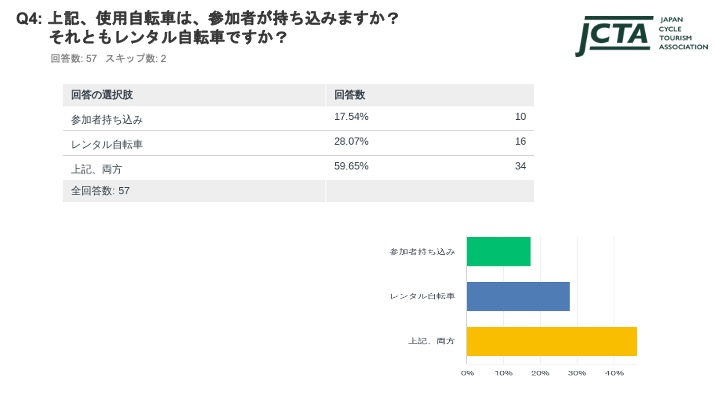Select the 回答の選択肢 column header
Viewport: 720px width, 405px height.
102,95
